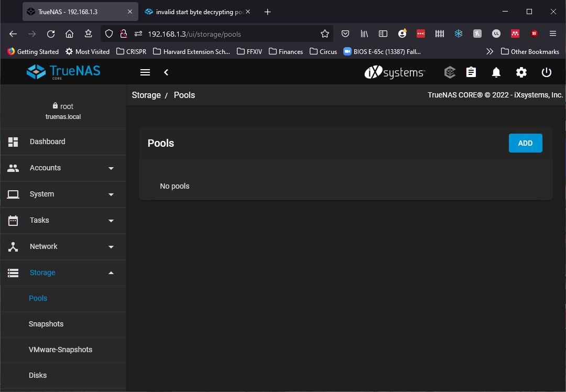The width and height of the screenshot is (566, 392).
Task: Open the iXsystems logo link
Action: pos(395,72)
